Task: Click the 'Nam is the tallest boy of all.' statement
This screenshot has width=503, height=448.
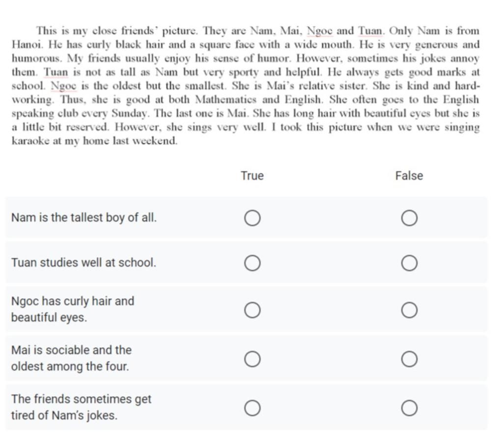Action: click(84, 217)
